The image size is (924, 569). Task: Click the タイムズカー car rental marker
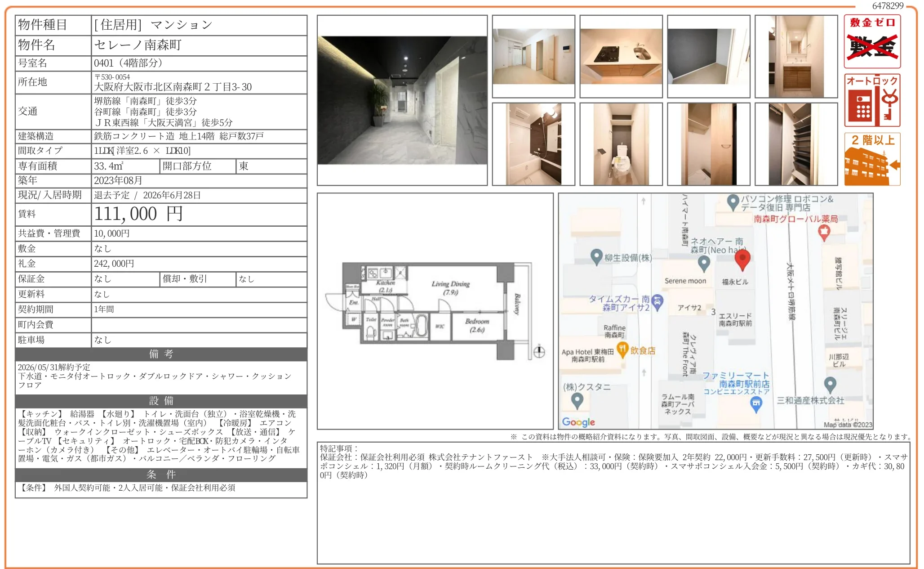(657, 301)
